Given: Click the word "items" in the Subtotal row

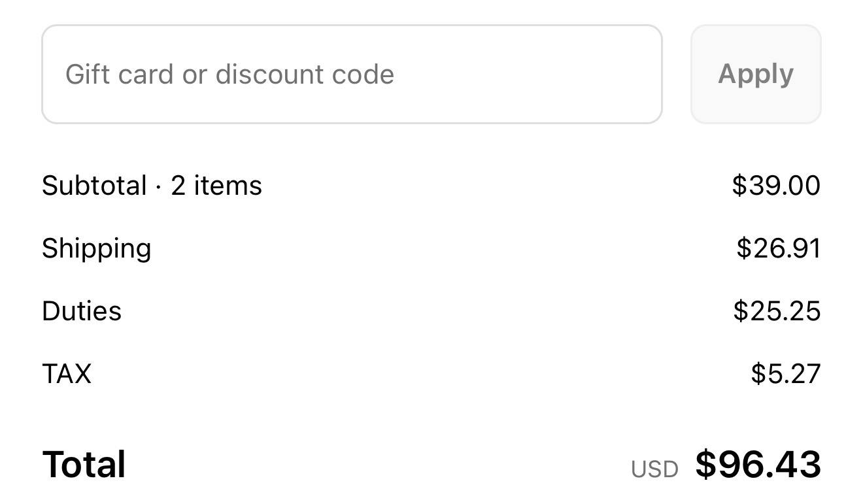Looking at the screenshot, I should [228, 186].
